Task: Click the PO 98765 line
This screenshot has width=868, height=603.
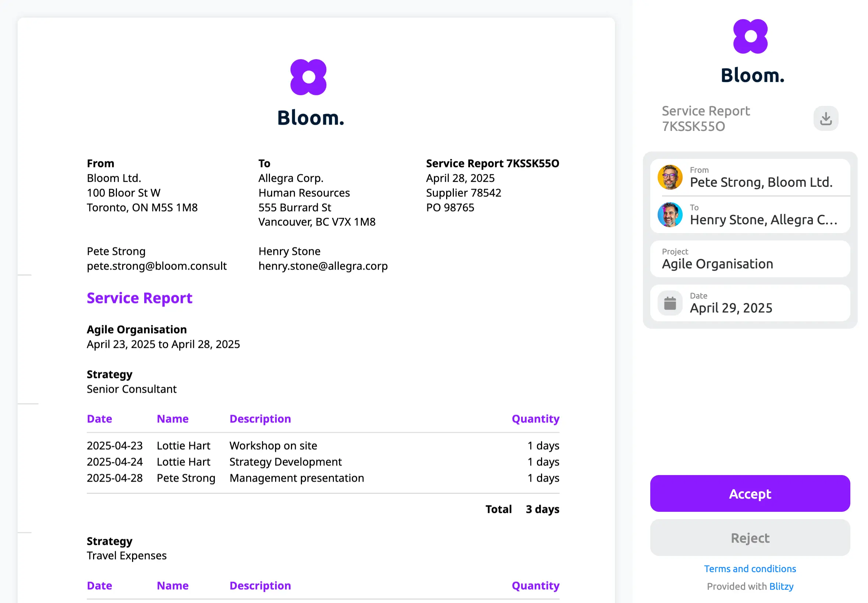Action: coord(450,207)
